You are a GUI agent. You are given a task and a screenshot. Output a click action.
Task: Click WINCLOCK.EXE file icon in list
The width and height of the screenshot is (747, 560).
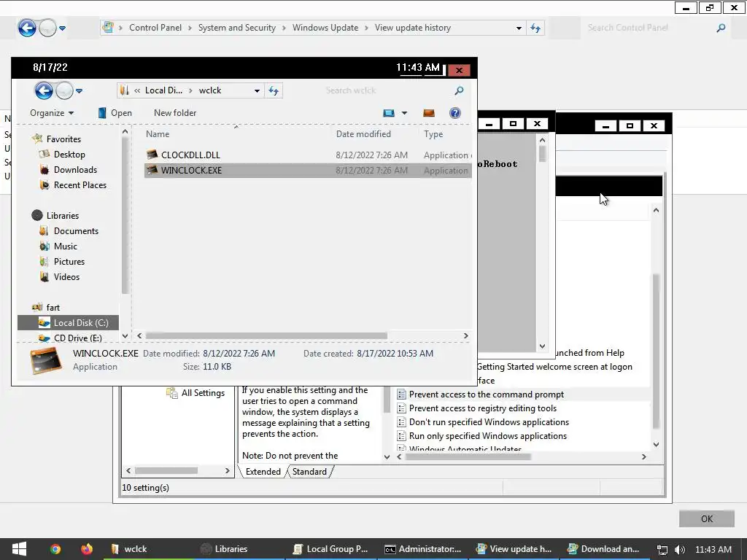coord(152,170)
